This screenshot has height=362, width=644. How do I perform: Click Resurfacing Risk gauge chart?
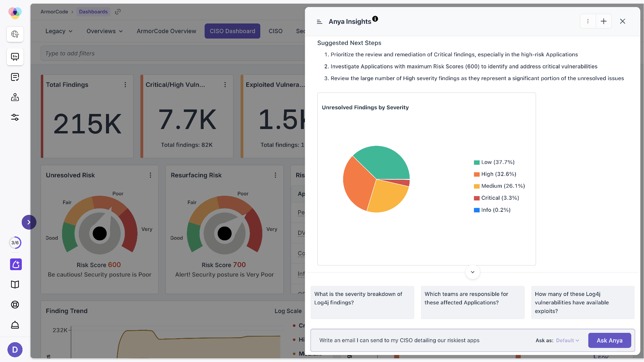pyautogui.click(x=224, y=224)
